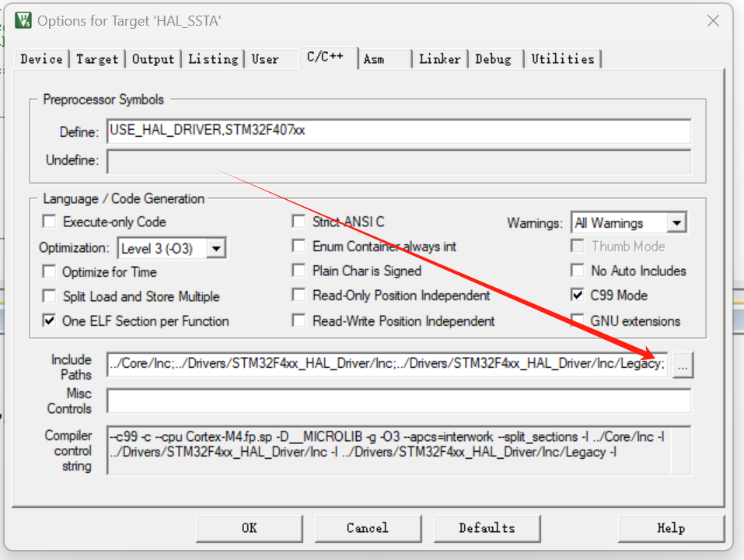Enable Enum Container always int

pyautogui.click(x=299, y=246)
